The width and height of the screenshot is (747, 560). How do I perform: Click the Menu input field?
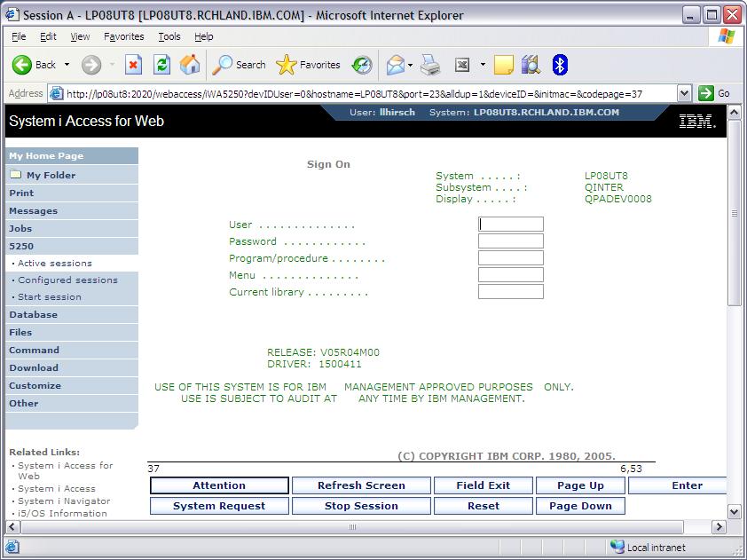click(511, 274)
